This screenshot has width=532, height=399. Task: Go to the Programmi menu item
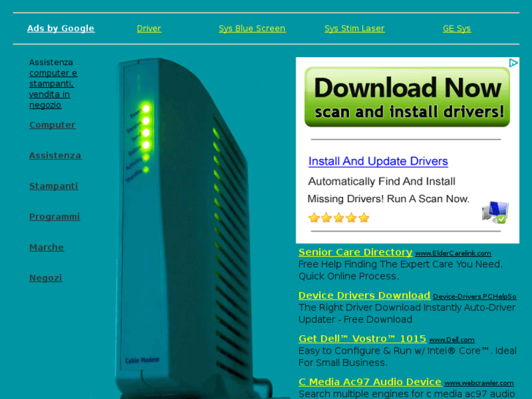tap(55, 217)
